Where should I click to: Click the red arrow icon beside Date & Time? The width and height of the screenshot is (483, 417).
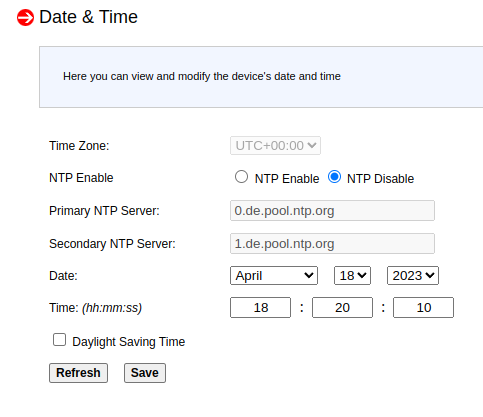tap(25, 18)
